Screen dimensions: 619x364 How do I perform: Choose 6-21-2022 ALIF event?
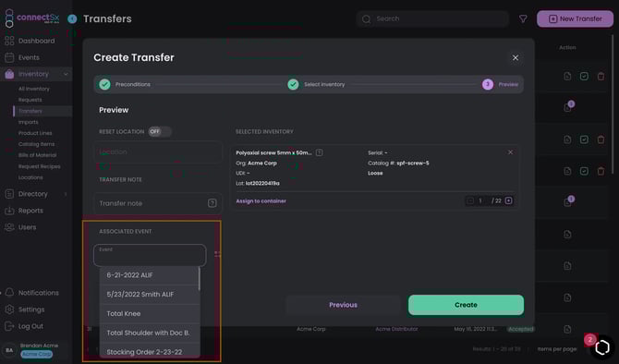(150, 275)
